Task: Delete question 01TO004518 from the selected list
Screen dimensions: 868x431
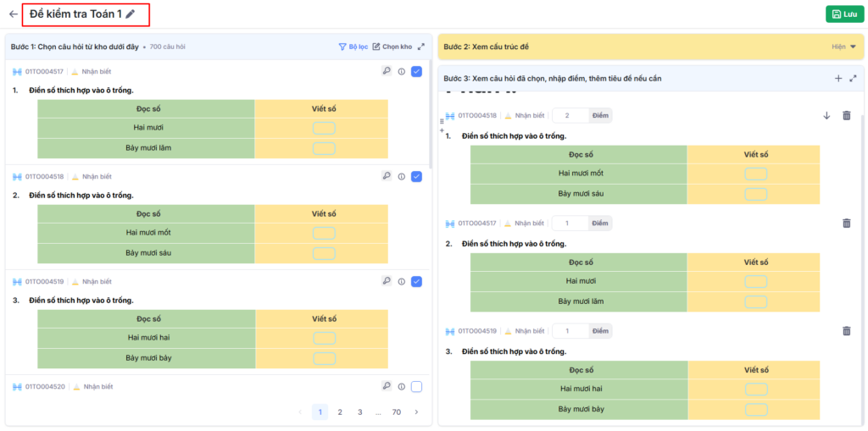Action: point(846,116)
